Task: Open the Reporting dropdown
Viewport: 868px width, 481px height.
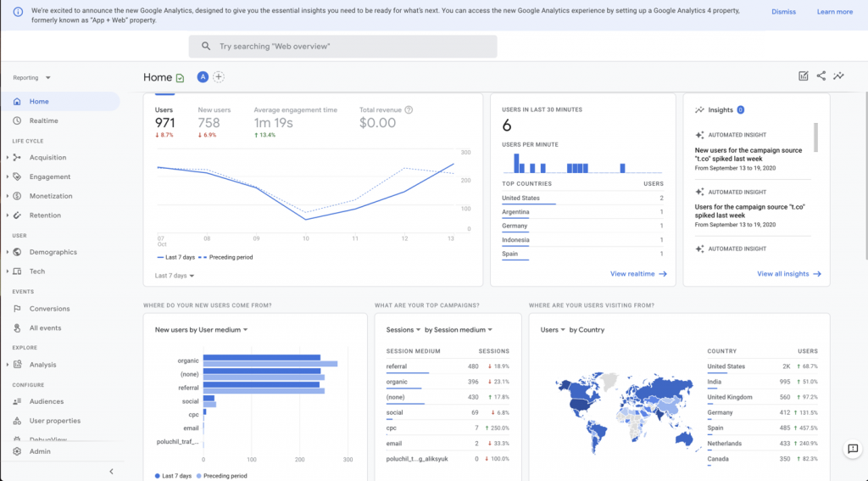Action: coord(31,77)
